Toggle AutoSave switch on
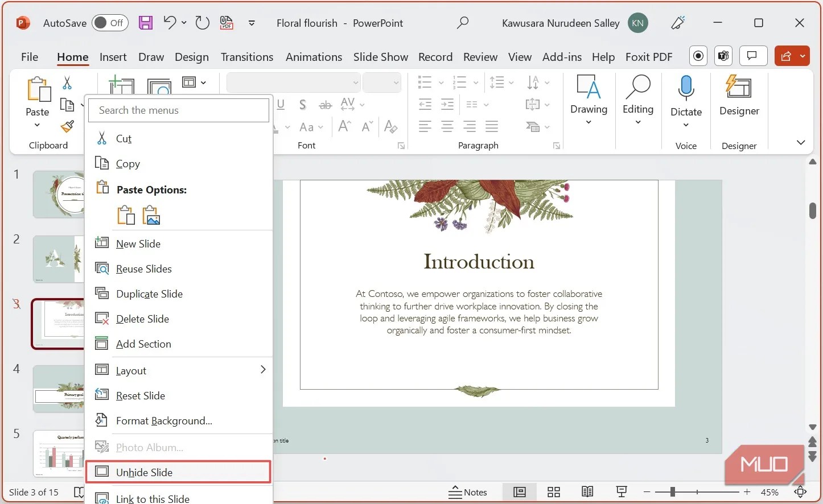The image size is (823, 504). pos(110,23)
